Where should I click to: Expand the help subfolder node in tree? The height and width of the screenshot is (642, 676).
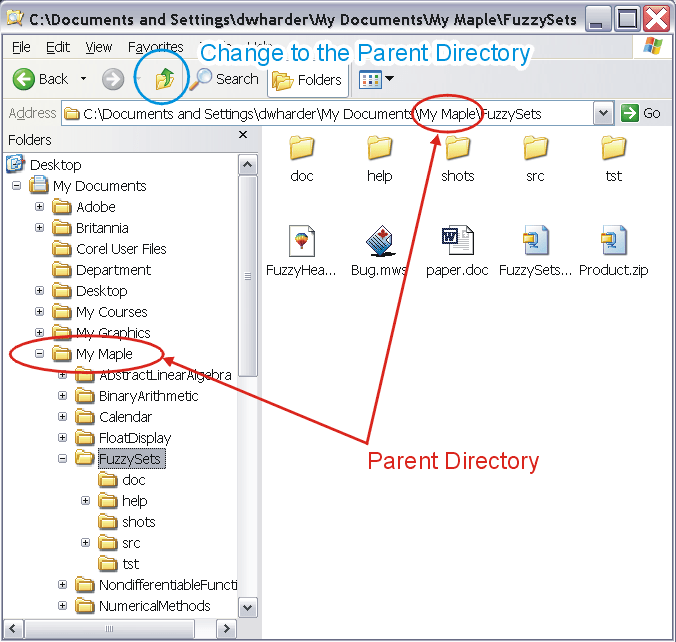[x=85, y=501]
